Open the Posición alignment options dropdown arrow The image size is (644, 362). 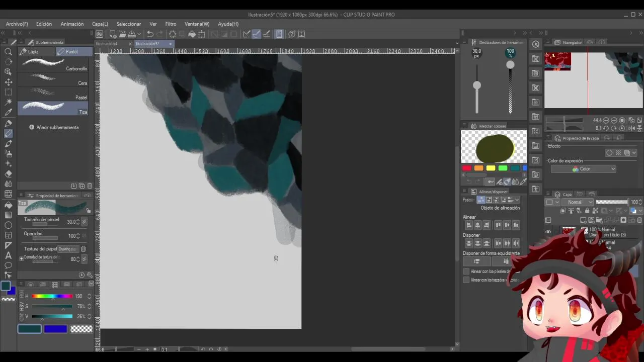[x=517, y=200]
